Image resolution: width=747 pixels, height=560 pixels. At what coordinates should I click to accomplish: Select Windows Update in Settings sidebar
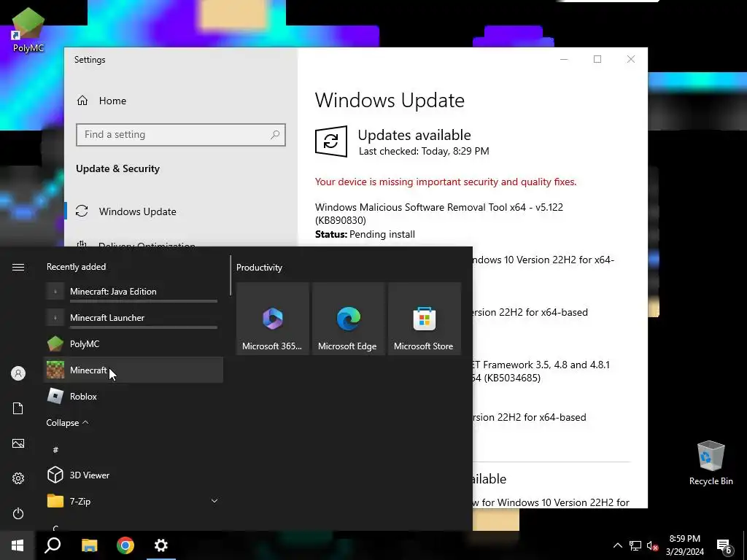click(x=181, y=211)
